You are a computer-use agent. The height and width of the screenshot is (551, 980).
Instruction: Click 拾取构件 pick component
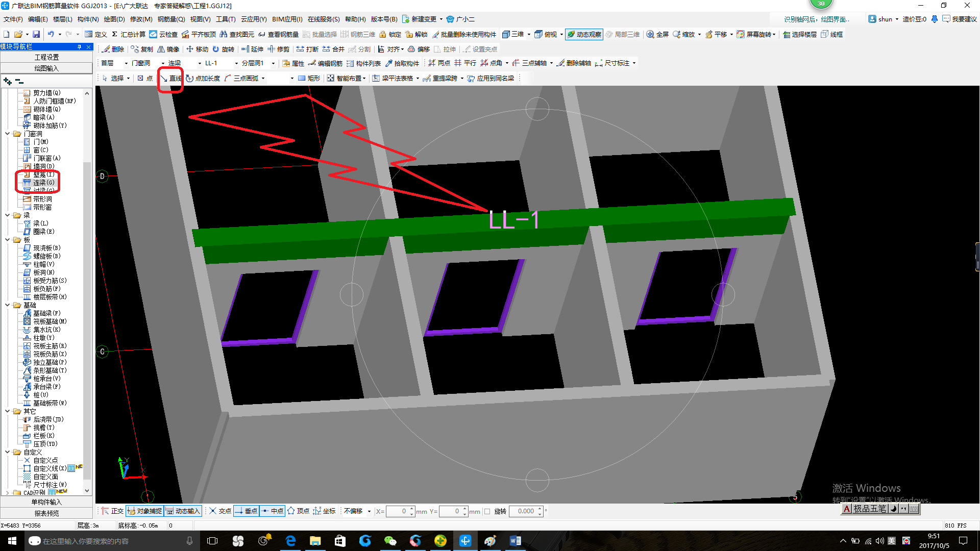(402, 63)
